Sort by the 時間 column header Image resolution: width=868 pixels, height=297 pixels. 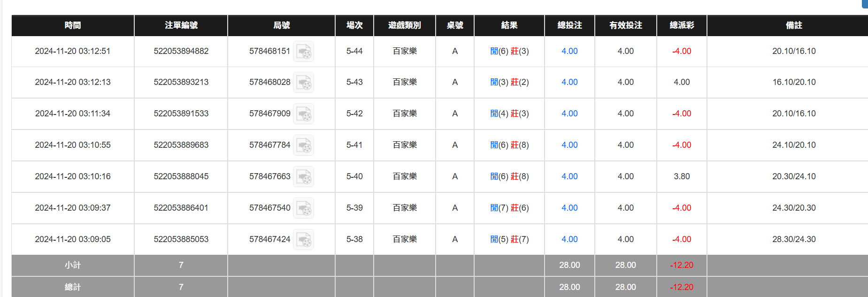tap(73, 25)
